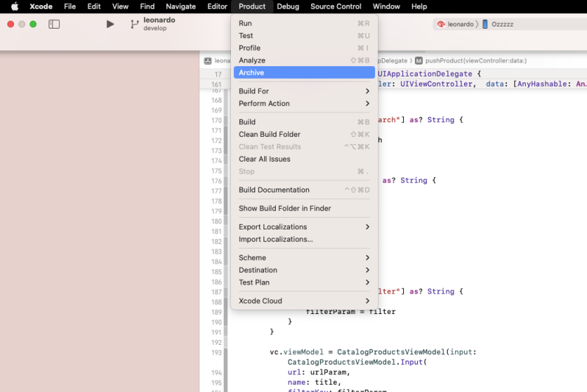Viewport: 587px width, 392px height.
Task: Click the method icon before pushProduct breadcrumb
Action: click(419, 60)
